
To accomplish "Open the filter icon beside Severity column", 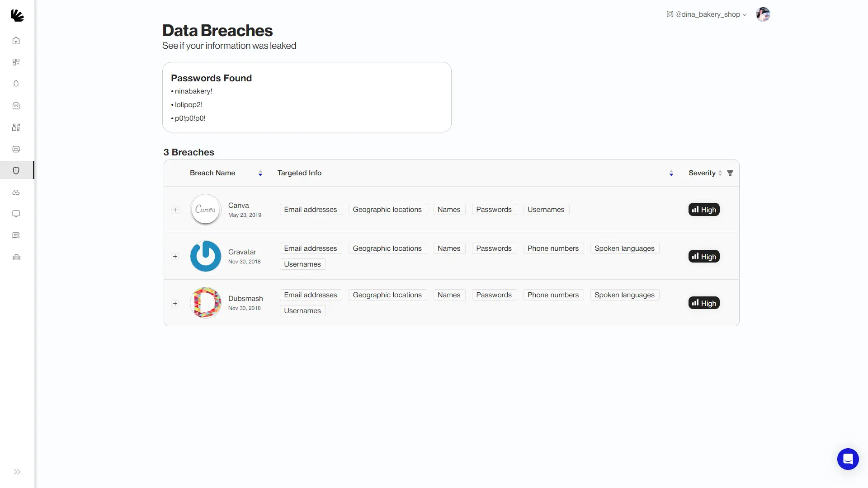I will click(x=730, y=173).
